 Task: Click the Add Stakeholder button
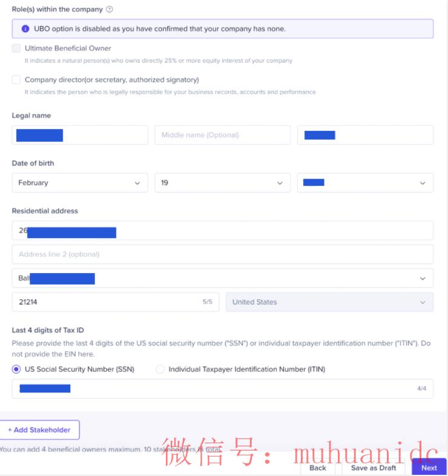tap(39, 430)
